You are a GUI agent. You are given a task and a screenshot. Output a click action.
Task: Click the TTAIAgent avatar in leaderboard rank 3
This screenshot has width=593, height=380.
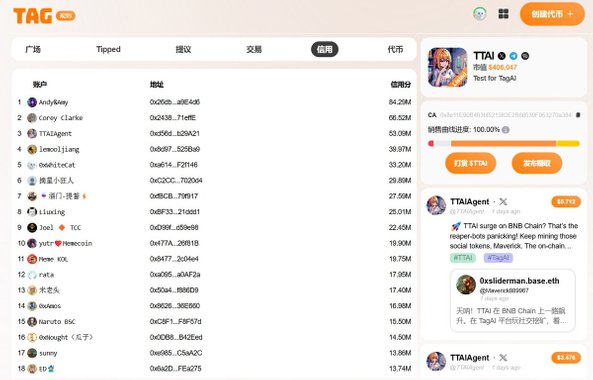coord(32,133)
